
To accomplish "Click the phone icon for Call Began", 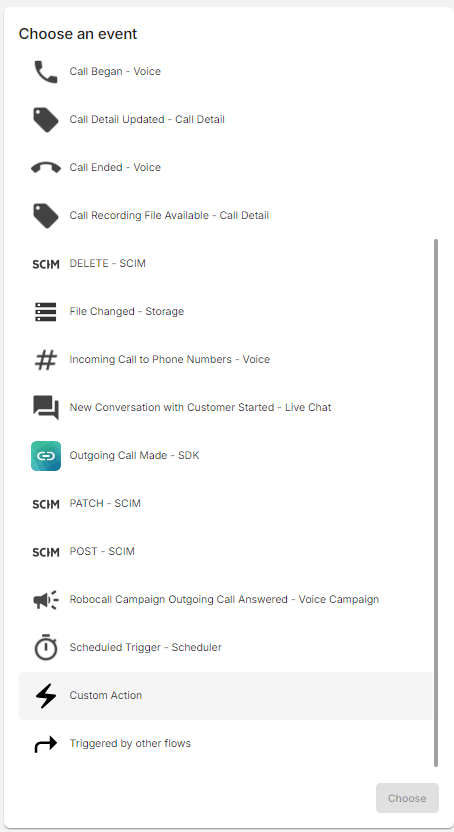I will [x=46, y=72].
